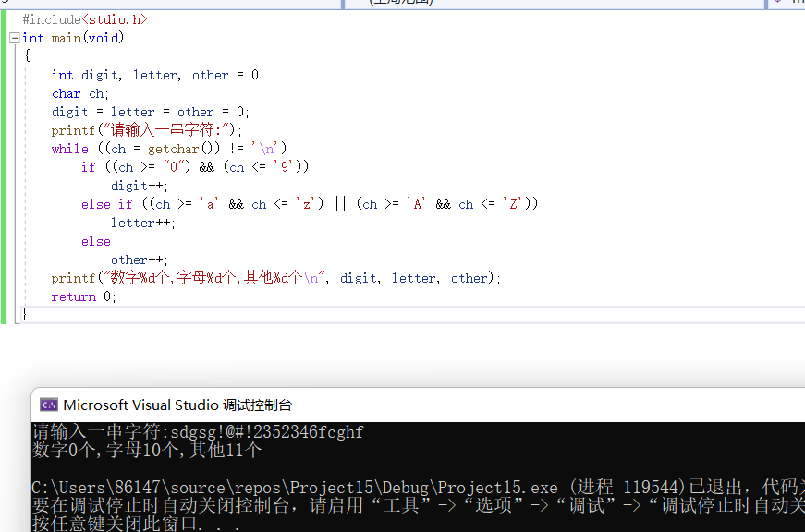
Task: Click the while getchar() loop line
Action: tap(169, 149)
